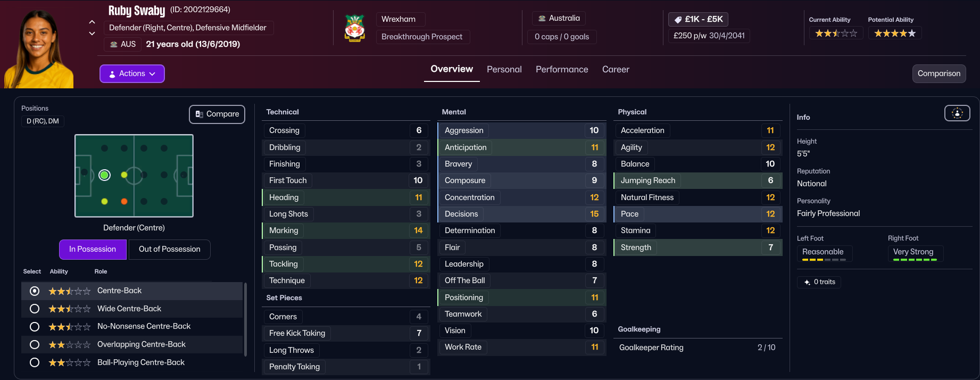
Task: Open the Career tab
Action: click(616, 70)
